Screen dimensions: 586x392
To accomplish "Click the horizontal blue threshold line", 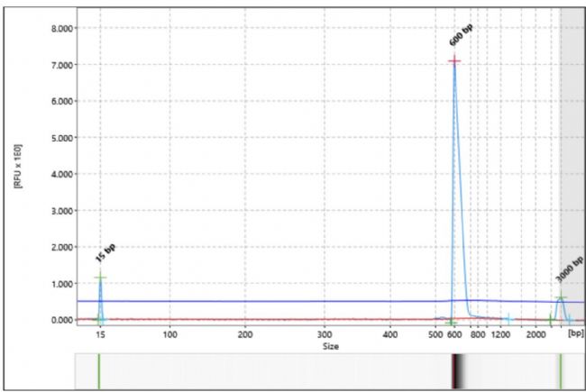I will point(270,301).
